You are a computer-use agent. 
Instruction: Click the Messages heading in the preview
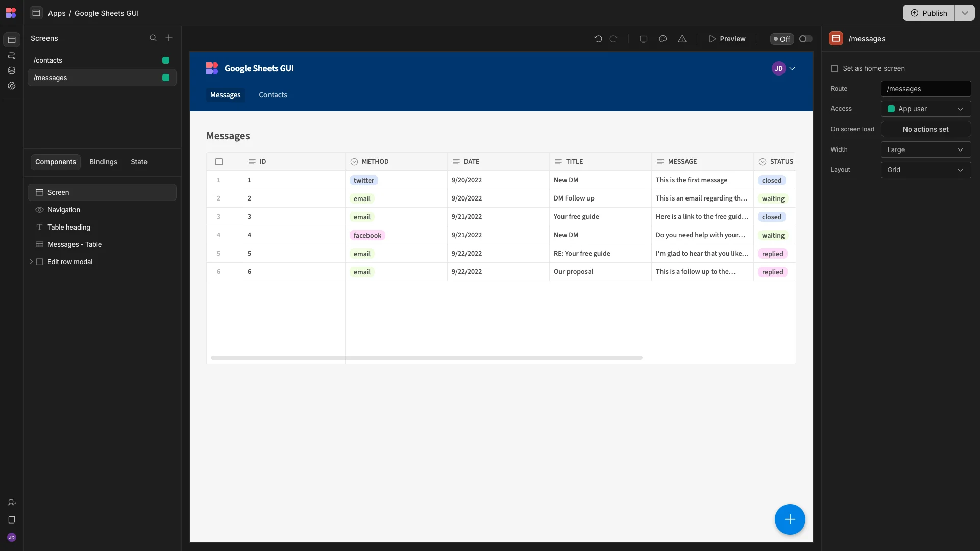228,136
